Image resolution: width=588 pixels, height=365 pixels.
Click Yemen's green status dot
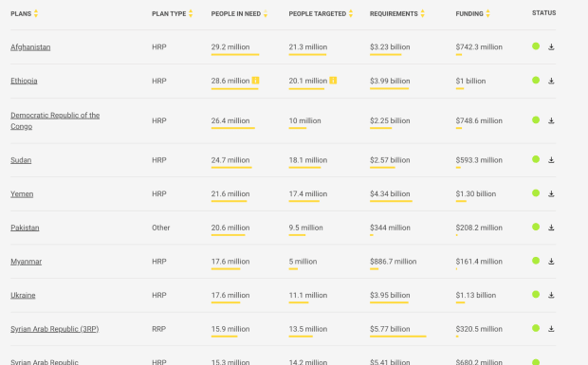pyautogui.click(x=536, y=193)
